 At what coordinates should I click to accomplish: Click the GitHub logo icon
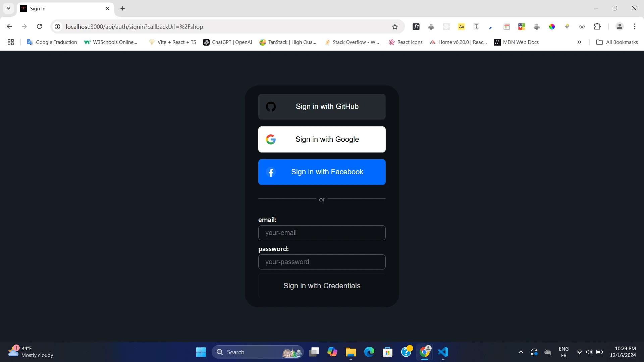tap(271, 107)
